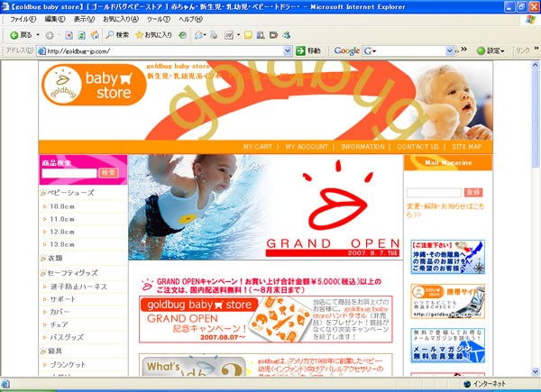
Task: Select the 11.0cm shoe size link
Action: click(62, 219)
